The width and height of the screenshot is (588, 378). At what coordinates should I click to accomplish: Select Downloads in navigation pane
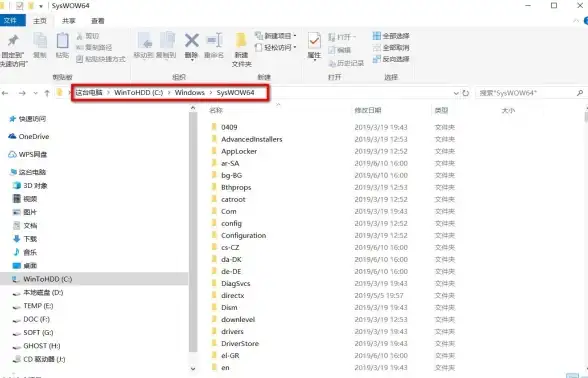click(25, 239)
